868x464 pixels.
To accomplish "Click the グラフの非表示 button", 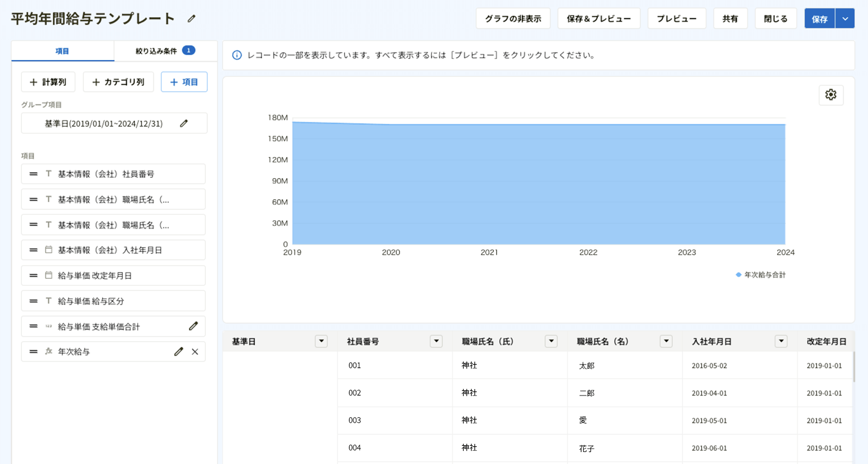I will click(513, 19).
